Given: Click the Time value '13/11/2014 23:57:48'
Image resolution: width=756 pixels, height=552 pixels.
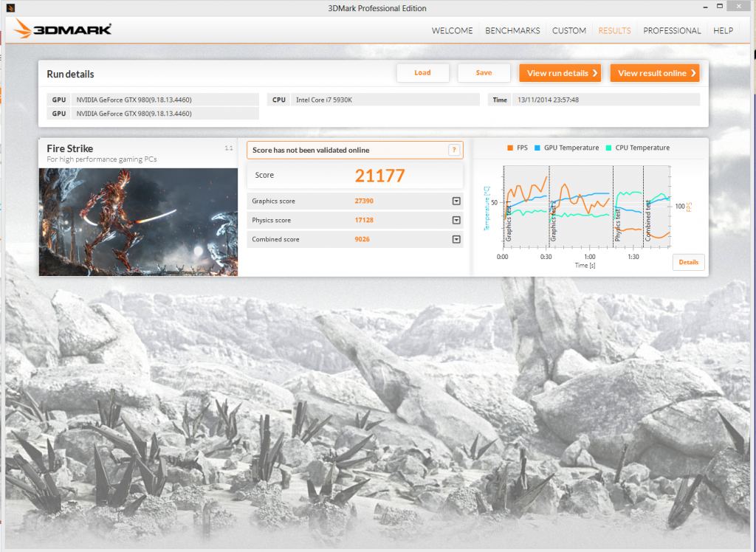Looking at the screenshot, I should click(549, 100).
